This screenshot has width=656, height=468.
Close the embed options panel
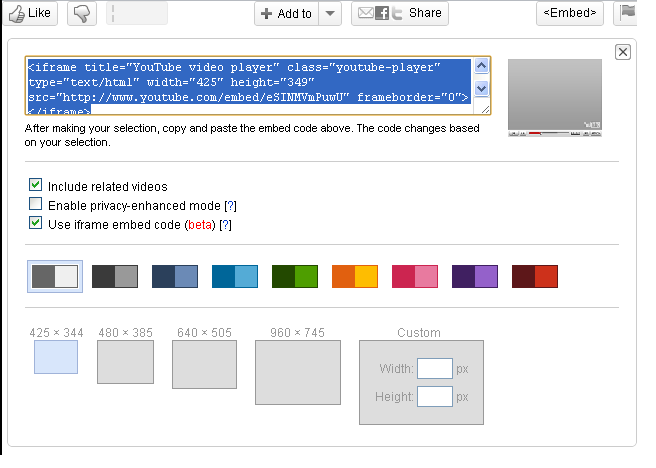point(623,52)
